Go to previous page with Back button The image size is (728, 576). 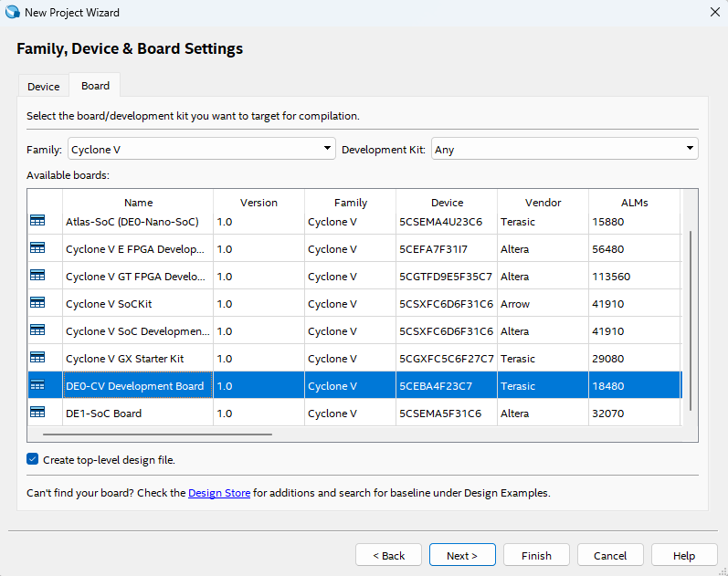(388, 555)
